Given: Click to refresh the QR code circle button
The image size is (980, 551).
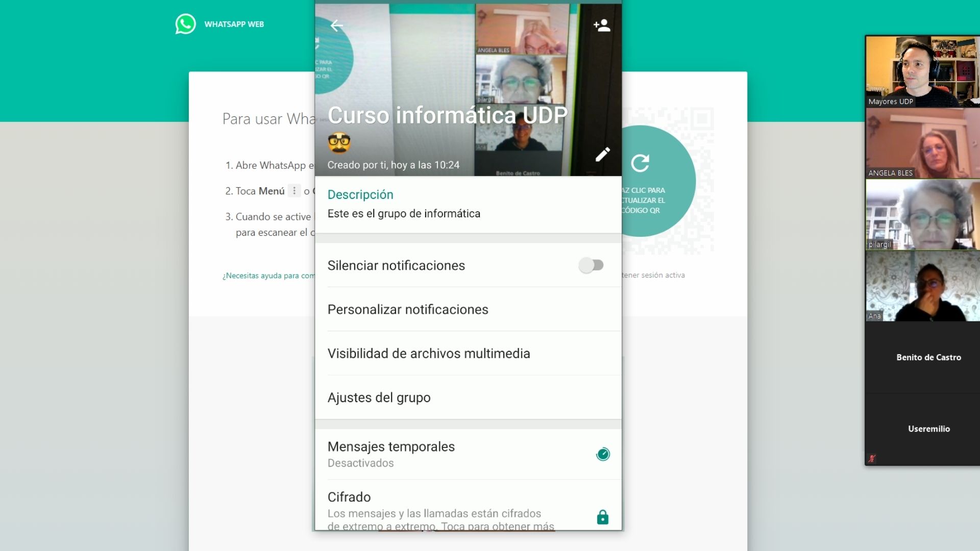Looking at the screenshot, I should [658, 181].
